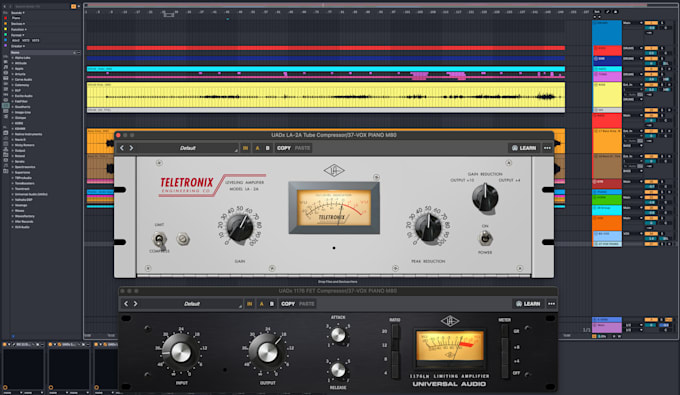The height and width of the screenshot is (395, 680).
Task: Load next preset in 1176 FET Compressor window
Action: [136, 304]
